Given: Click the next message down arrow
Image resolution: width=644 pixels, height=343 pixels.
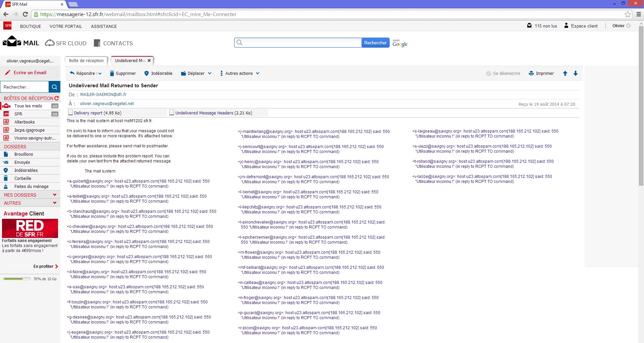Looking at the screenshot, I should (576, 73).
